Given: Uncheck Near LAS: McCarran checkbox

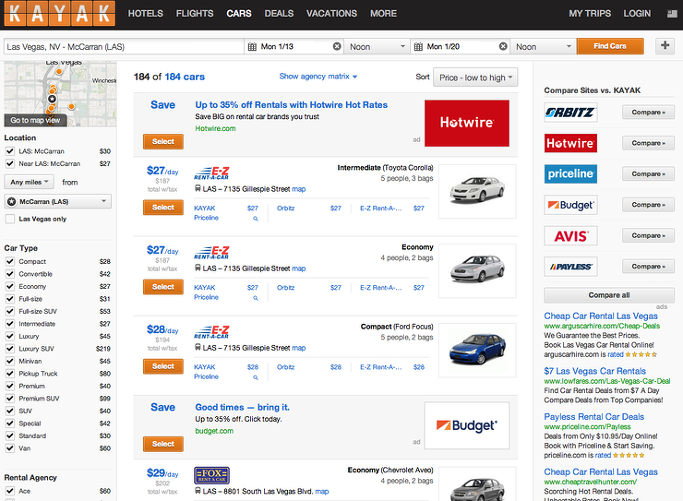Looking at the screenshot, I should 10,163.
